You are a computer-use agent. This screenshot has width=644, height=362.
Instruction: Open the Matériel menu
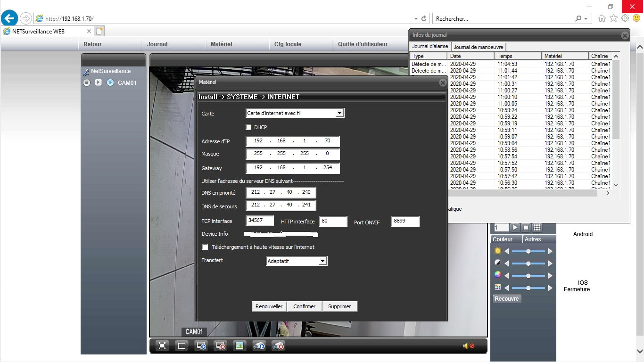pos(221,44)
